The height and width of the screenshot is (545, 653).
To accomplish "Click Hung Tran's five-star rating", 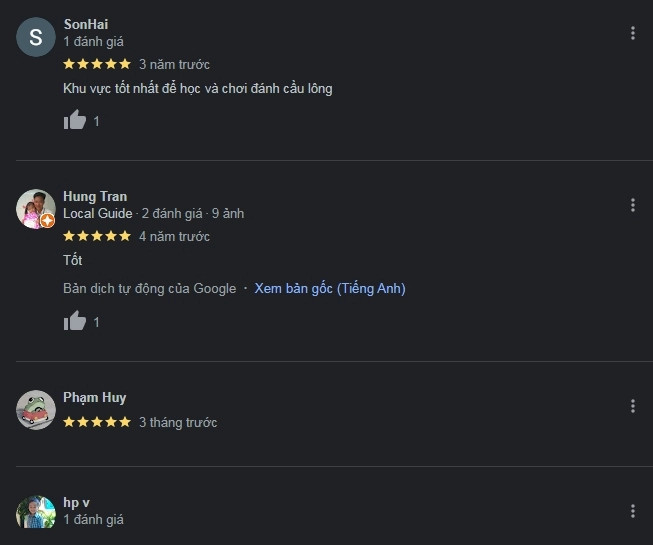I will click(x=97, y=236).
